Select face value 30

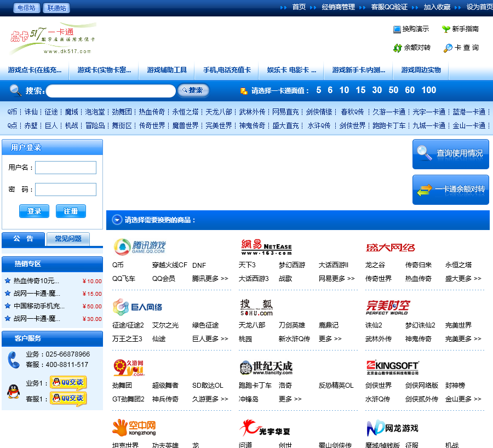[377, 90]
